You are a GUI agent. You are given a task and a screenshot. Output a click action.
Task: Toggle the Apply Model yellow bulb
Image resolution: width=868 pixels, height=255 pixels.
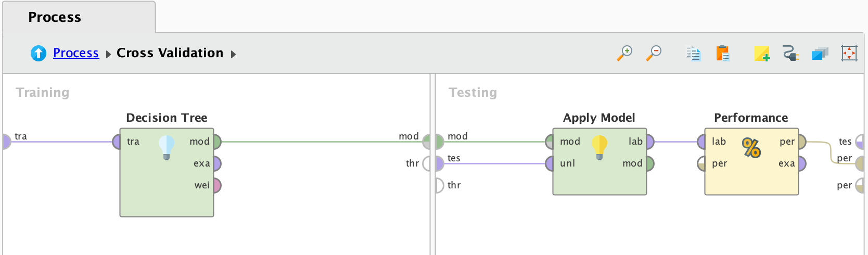[599, 147]
